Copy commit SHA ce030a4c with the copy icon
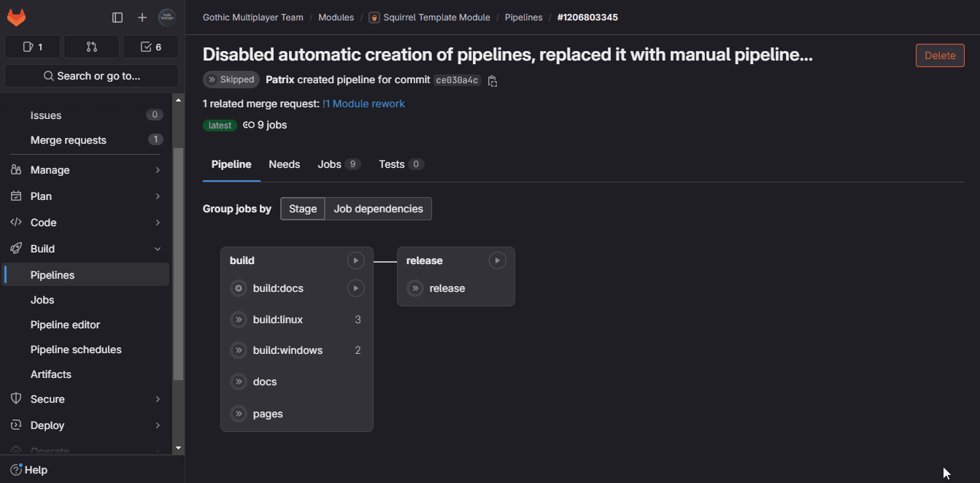This screenshot has width=980, height=483. [x=493, y=81]
